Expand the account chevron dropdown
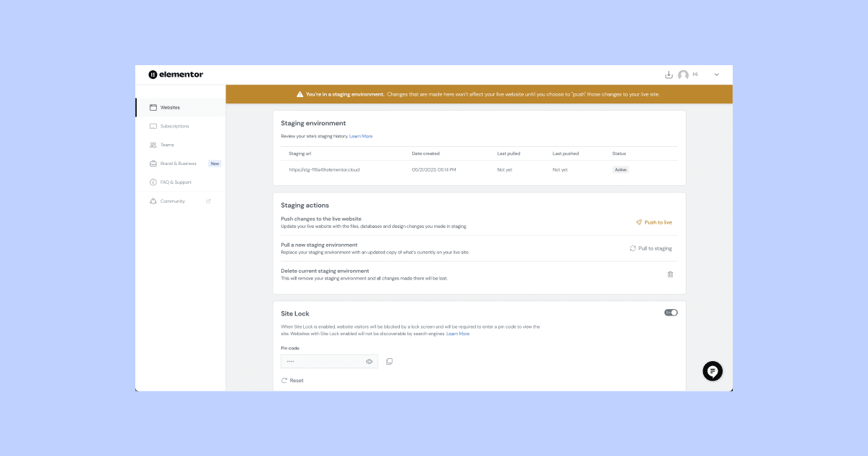The height and width of the screenshot is (456, 868). tap(716, 74)
